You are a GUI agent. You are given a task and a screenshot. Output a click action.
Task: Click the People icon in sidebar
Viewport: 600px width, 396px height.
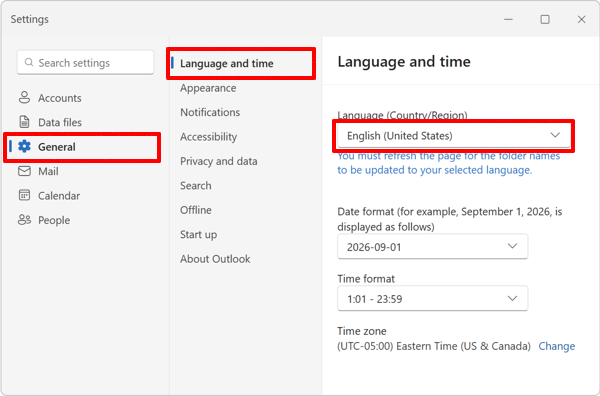(x=24, y=220)
